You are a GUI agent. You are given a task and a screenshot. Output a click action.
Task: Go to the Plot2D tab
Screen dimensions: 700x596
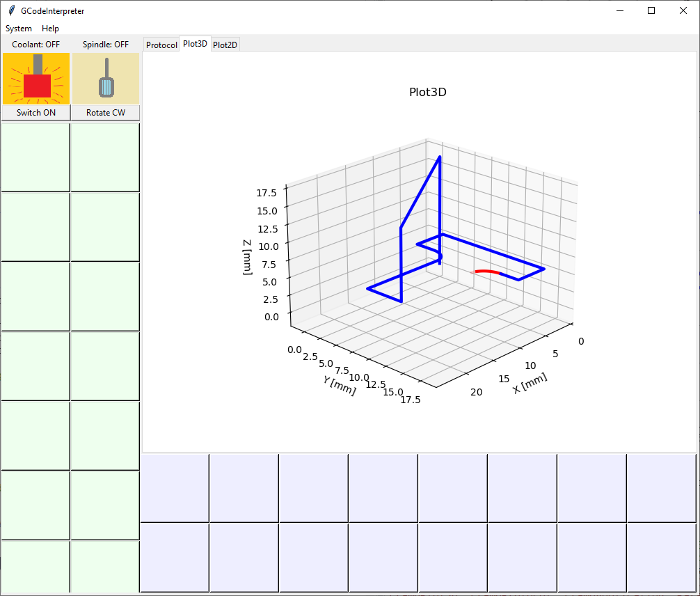coord(225,45)
